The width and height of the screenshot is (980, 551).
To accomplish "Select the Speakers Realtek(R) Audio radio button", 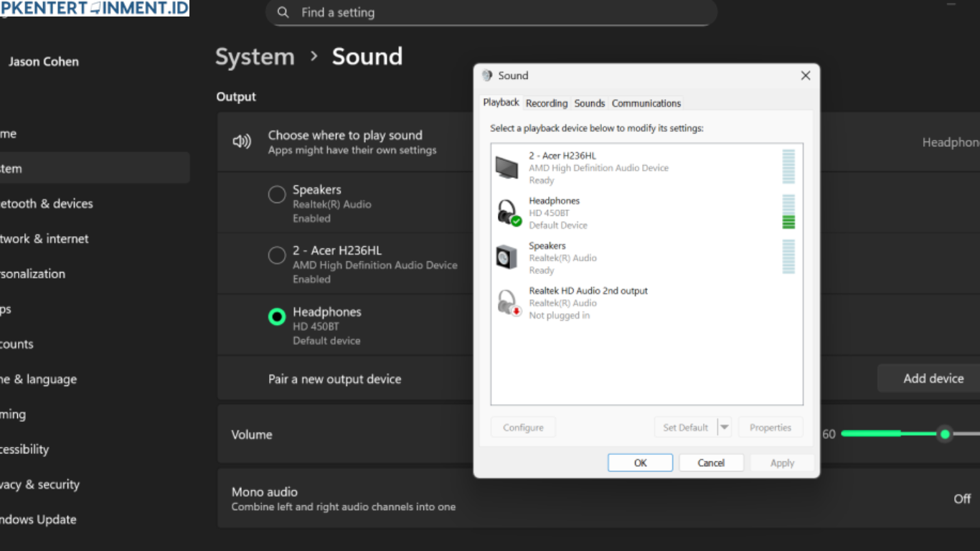I will (x=276, y=194).
